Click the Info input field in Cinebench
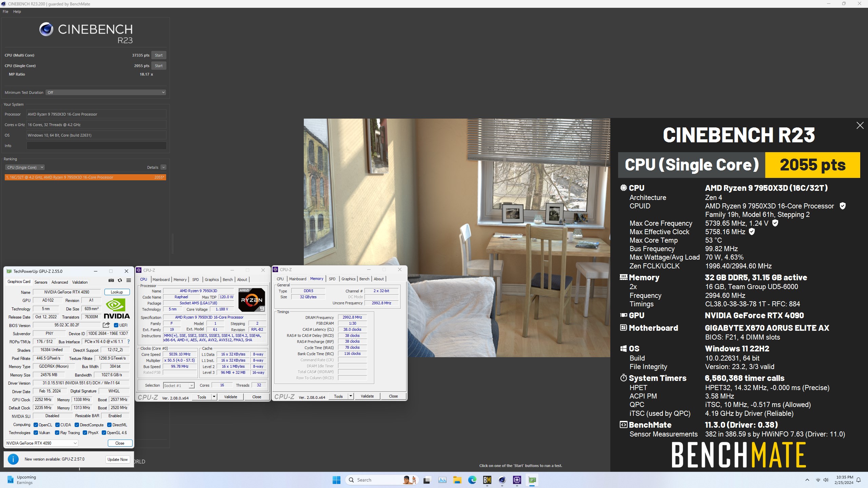The image size is (868, 488). 96,146
